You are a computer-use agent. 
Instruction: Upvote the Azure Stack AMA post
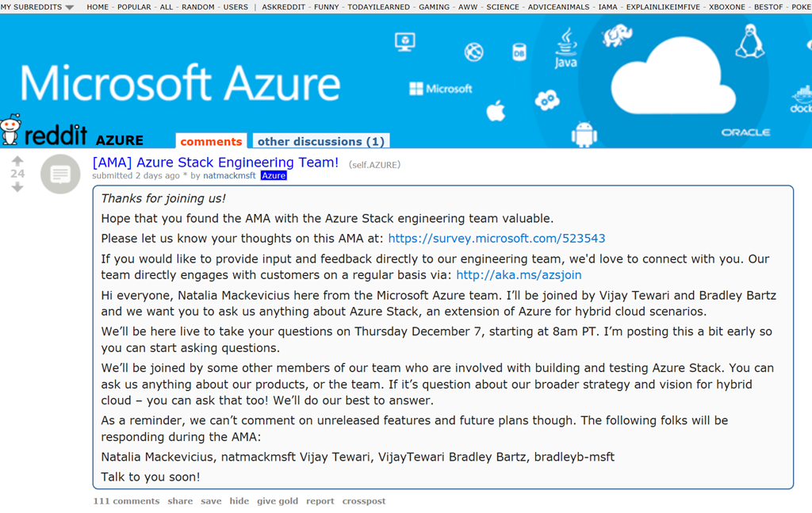tap(17, 161)
